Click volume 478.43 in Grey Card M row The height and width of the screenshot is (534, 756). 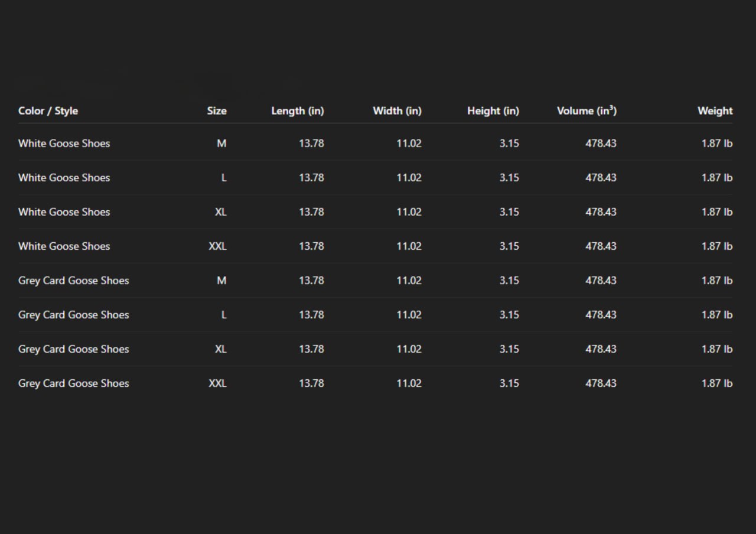pyautogui.click(x=601, y=281)
